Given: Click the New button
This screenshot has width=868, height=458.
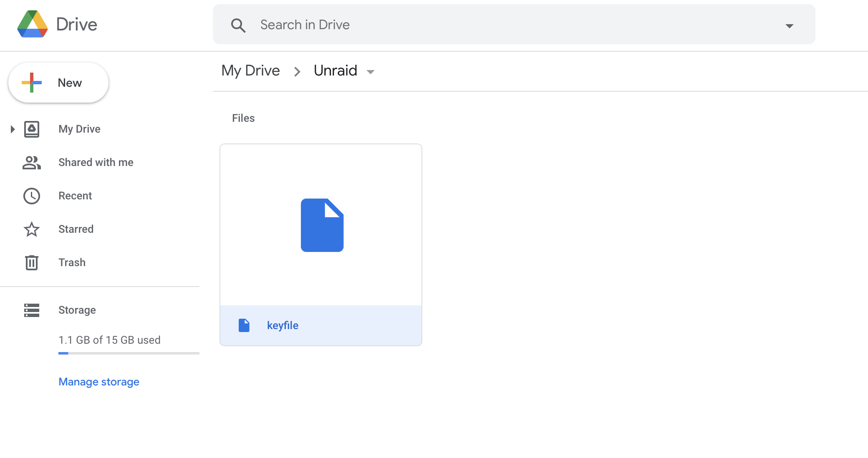Looking at the screenshot, I should pyautogui.click(x=58, y=83).
